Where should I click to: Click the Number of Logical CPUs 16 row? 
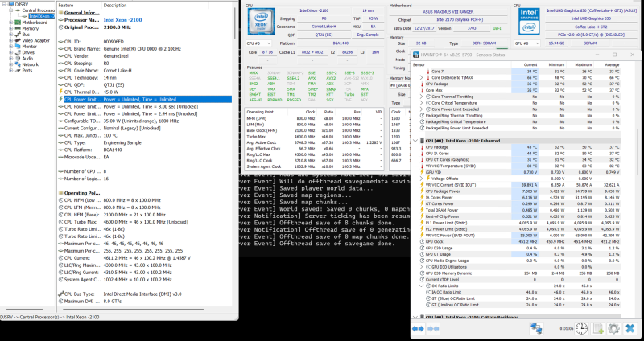pyautogui.click(x=145, y=179)
